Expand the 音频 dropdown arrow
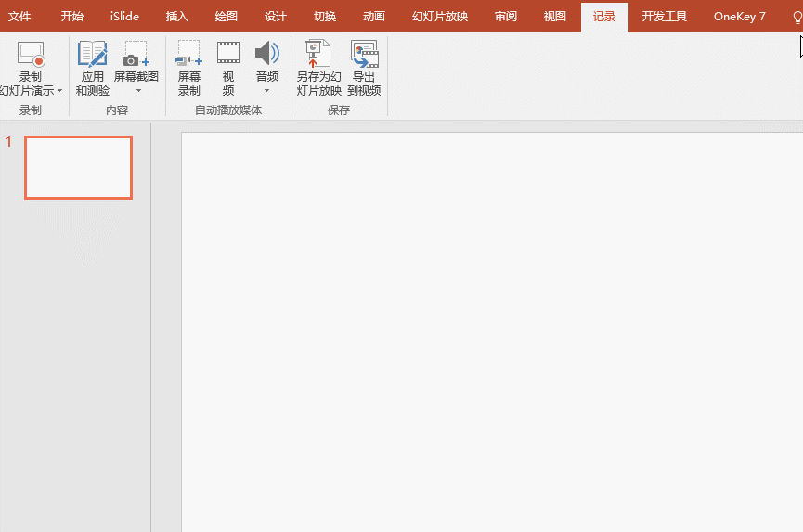The width and height of the screenshot is (803, 532). pos(266,91)
